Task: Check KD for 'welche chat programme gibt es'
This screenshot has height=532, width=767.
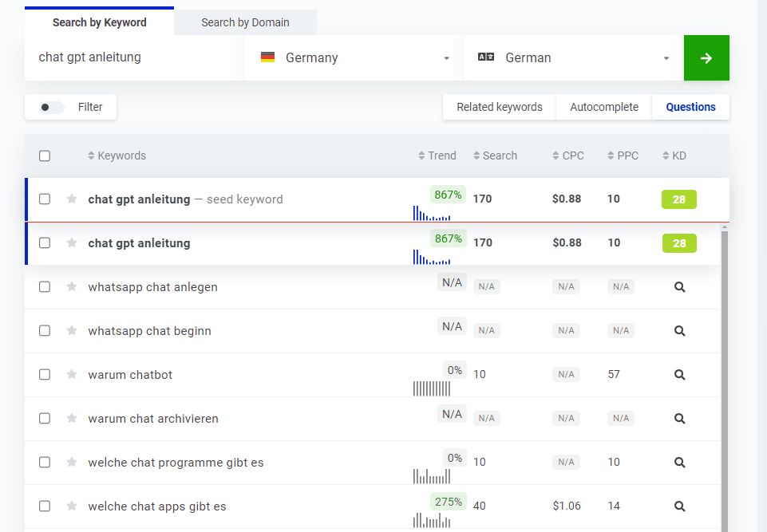Action: coord(679,463)
